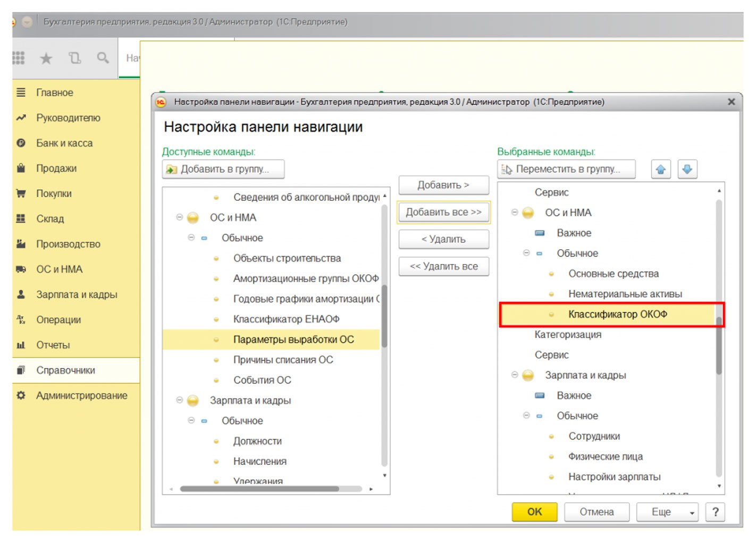
Task: Open Favorites star icon
Action: (x=46, y=58)
